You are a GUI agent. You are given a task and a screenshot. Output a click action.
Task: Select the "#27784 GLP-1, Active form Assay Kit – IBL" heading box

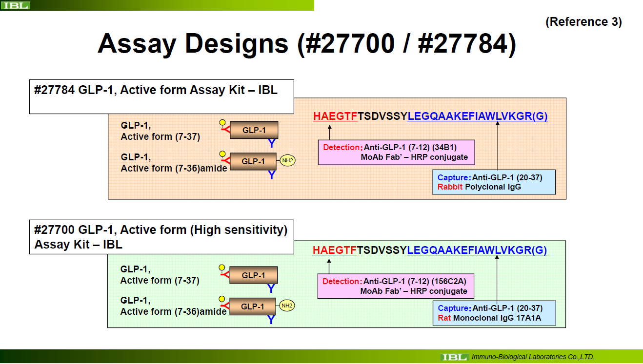[x=161, y=96]
